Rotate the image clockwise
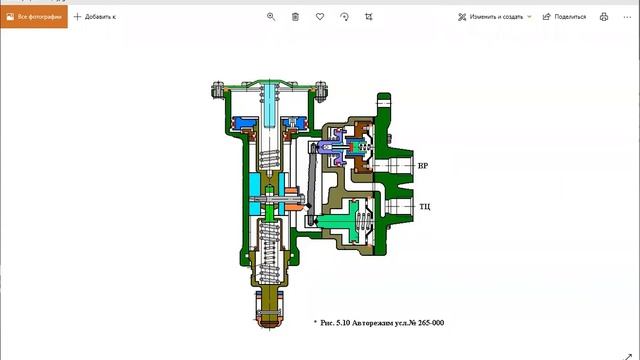Viewport: 640px width, 360px height. tap(344, 17)
